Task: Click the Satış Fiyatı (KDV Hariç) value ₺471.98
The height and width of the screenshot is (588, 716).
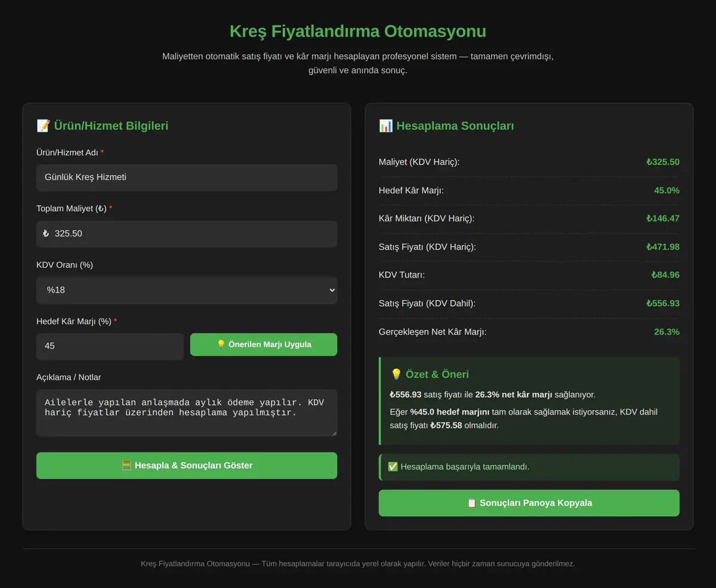Action: tap(663, 247)
